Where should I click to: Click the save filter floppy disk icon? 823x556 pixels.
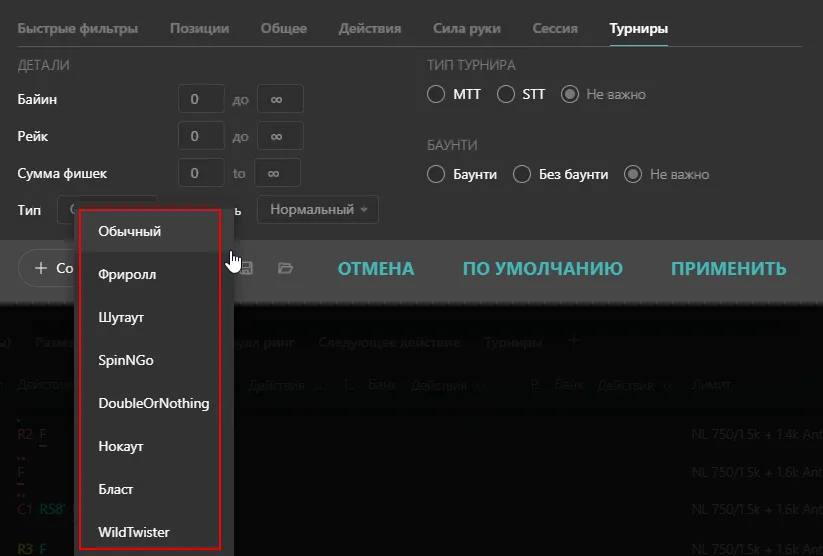[246, 268]
